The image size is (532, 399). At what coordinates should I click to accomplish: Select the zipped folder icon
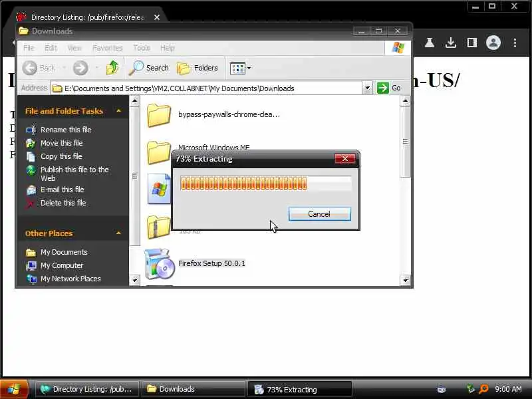[158, 227]
